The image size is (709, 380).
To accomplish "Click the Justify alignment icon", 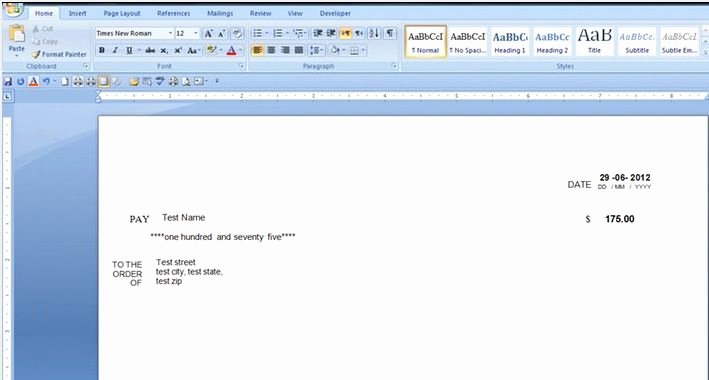I will coord(298,50).
